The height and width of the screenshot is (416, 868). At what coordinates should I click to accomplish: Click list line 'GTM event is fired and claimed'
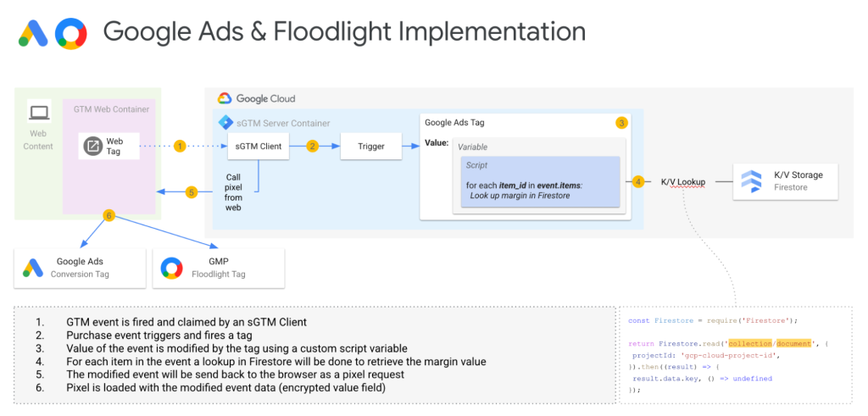[186, 321]
